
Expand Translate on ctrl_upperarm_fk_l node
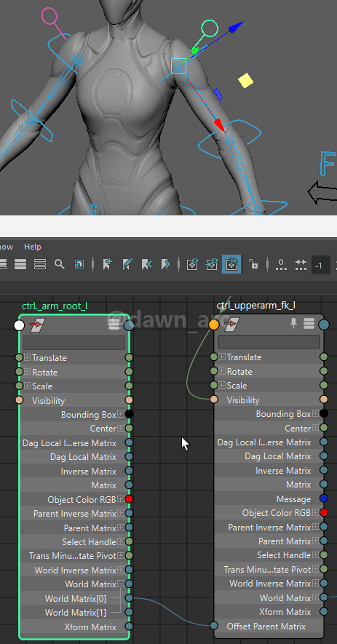[x=222, y=357]
